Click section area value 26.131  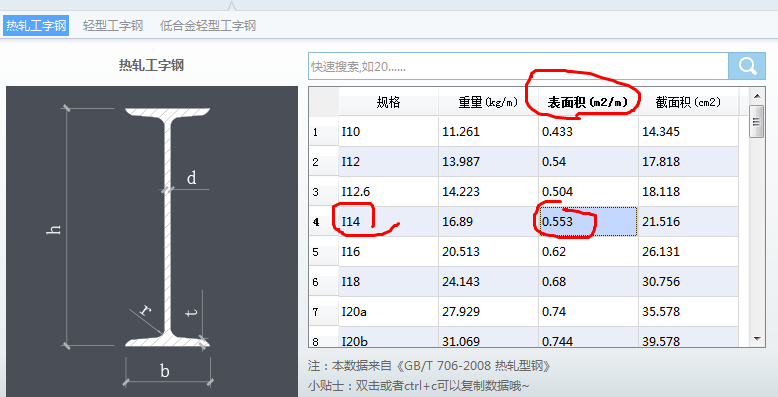pos(688,252)
